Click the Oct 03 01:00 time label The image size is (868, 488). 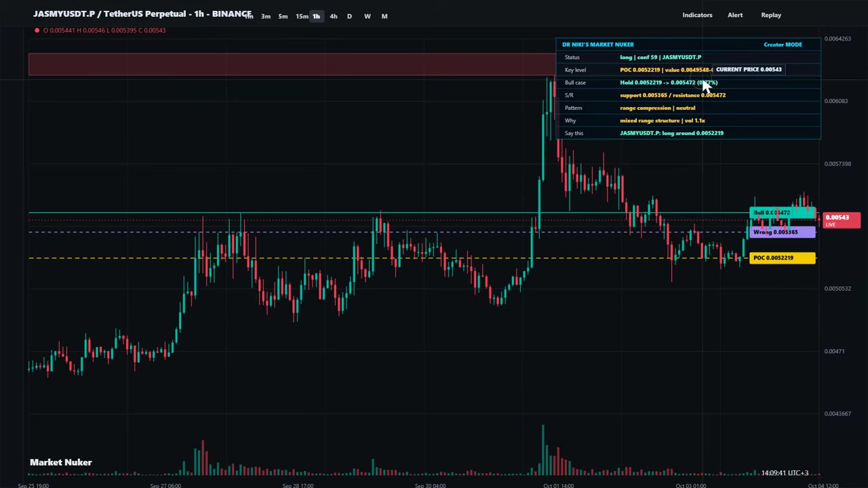pyautogui.click(x=691, y=485)
